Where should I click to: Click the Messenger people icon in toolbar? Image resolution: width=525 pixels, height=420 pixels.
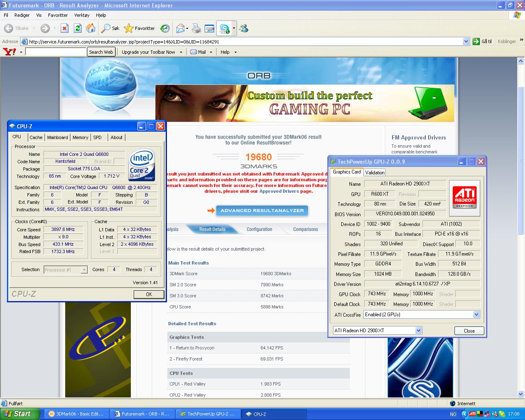(244, 28)
